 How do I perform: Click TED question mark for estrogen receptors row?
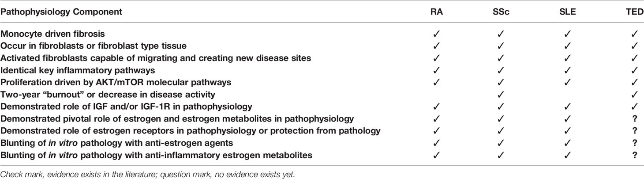(x=635, y=130)
